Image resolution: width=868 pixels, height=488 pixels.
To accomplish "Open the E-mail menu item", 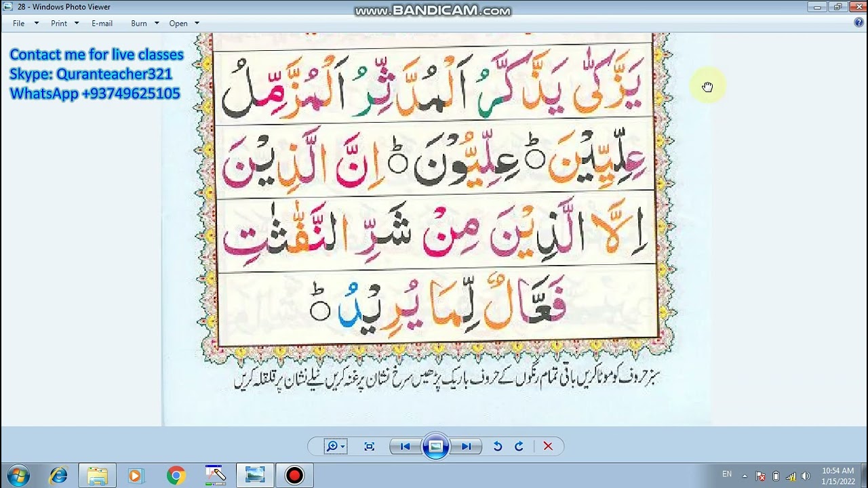I will click(x=102, y=23).
